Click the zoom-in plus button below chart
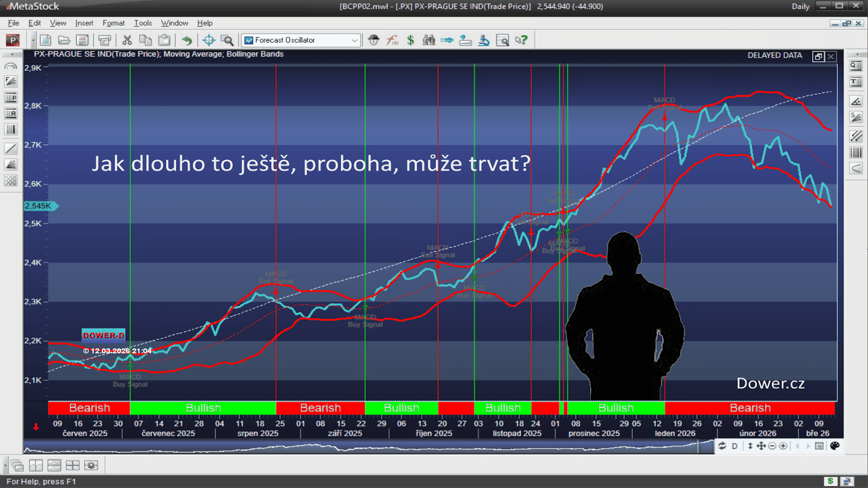This screenshot has width=868, height=488. point(783,446)
